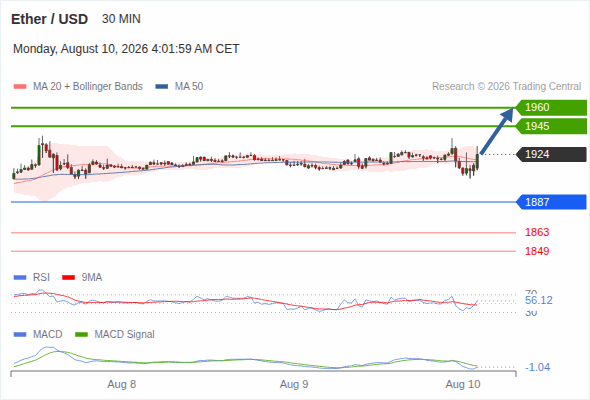Click the blue 1887 pivot price tag
This screenshot has width=590, height=400.
(551, 202)
